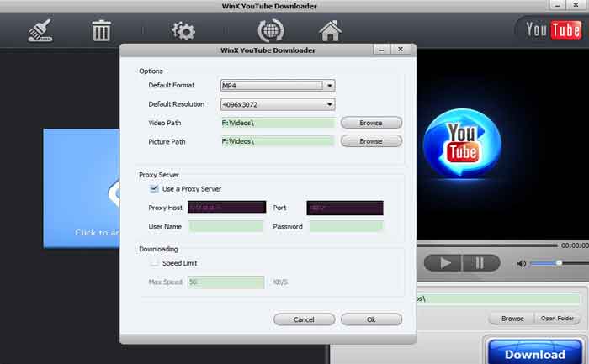589x364 pixels.
Task: Click the globe update icon in toolbar
Action: (x=270, y=30)
